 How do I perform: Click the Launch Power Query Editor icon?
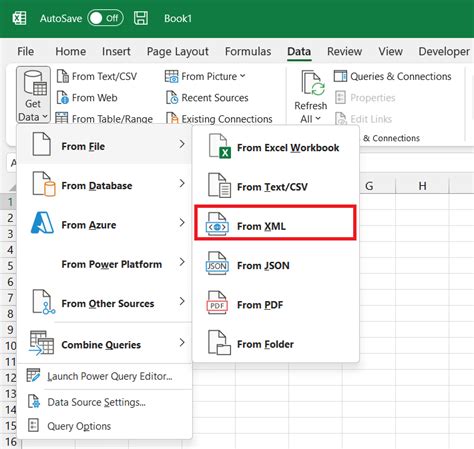(x=33, y=375)
